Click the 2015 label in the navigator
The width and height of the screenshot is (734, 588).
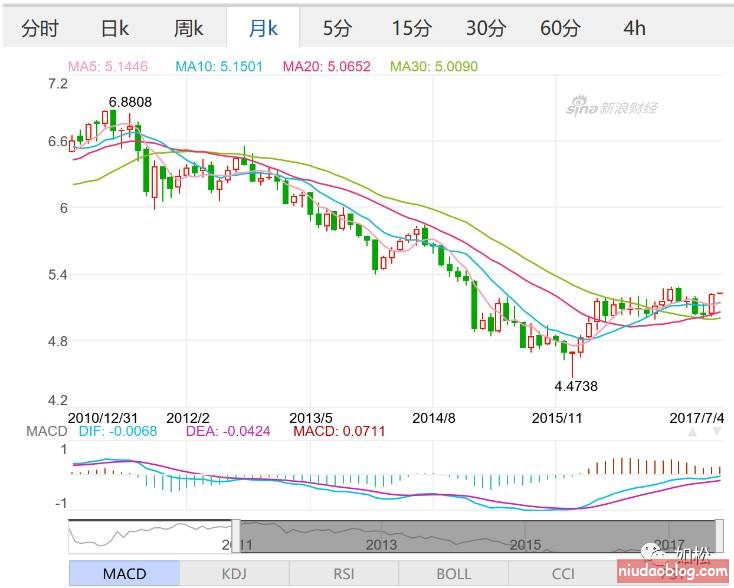(x=525, y=544)
